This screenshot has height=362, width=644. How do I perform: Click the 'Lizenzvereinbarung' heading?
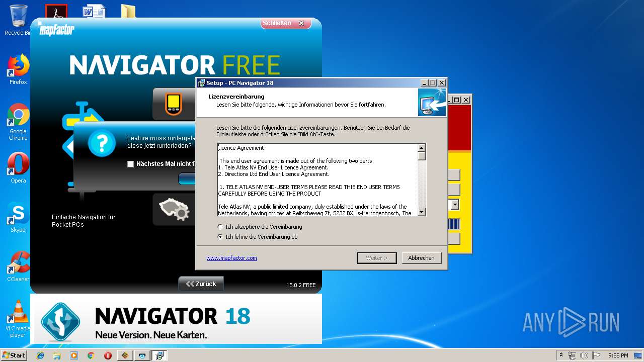click(x=236, y=97)
